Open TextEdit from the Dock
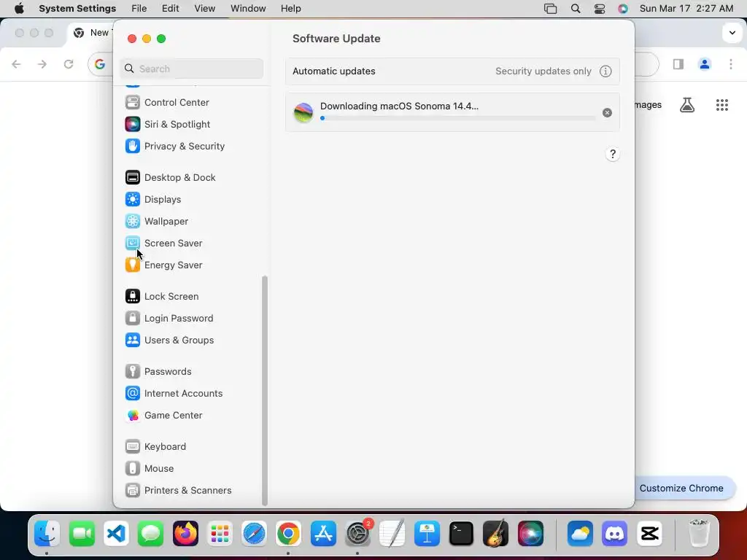747x560 pixels. click(x=392, y=533)
